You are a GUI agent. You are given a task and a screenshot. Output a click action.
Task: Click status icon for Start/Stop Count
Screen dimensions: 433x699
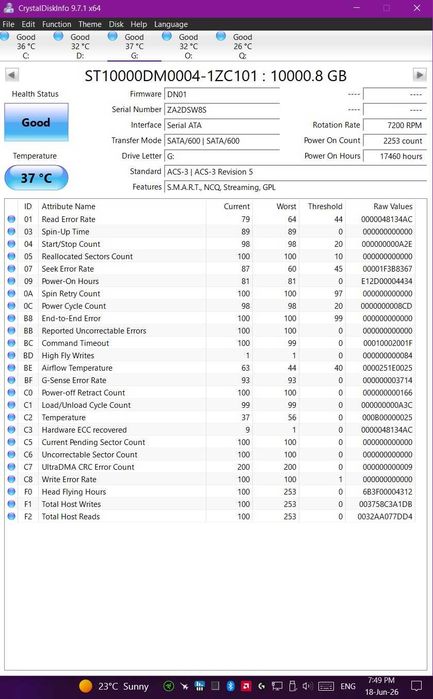pyautogui.click(x=11, y=244)
